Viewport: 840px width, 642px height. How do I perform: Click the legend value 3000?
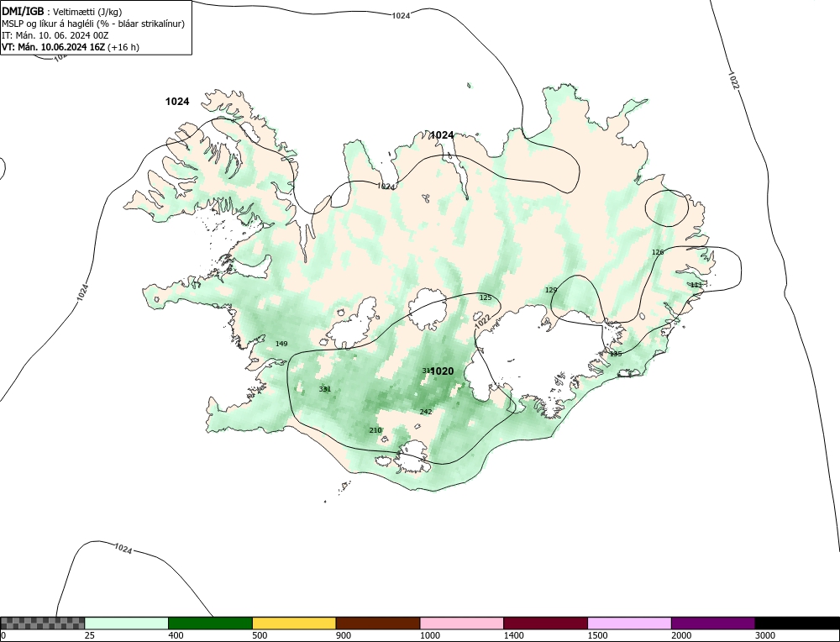(765, 635)
